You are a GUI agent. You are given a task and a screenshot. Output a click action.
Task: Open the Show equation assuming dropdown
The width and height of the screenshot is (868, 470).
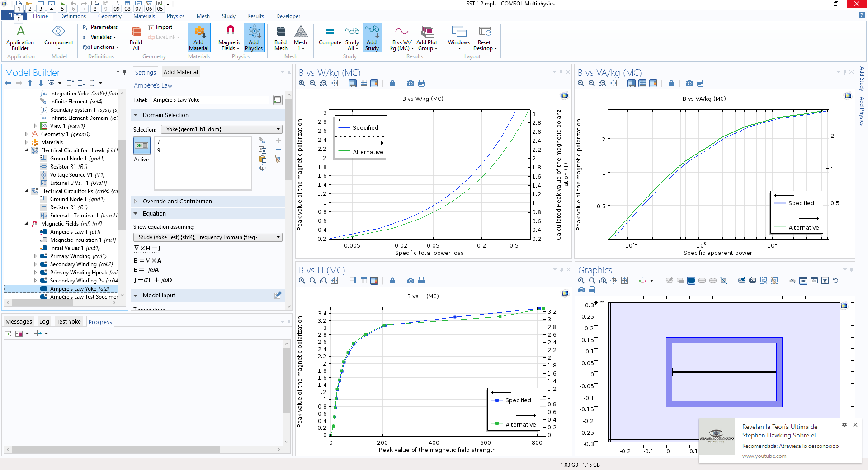tap(208, 237)
